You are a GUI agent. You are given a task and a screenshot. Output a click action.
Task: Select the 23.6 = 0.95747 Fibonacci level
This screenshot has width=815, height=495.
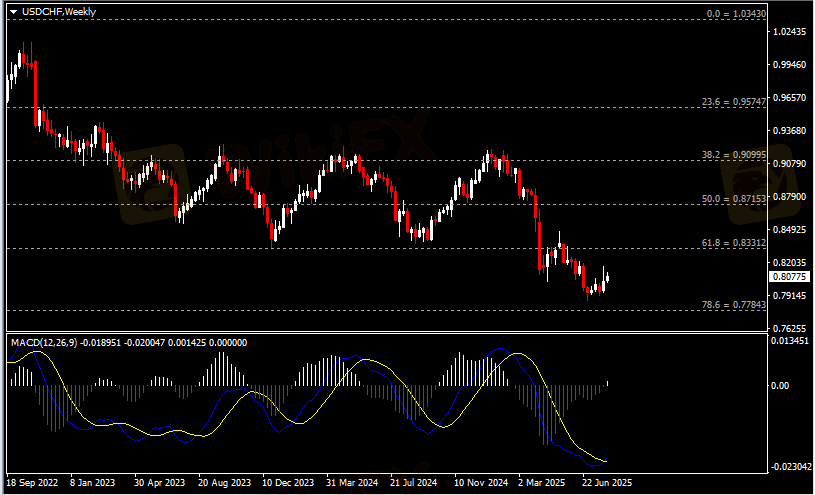coord(734,102)
